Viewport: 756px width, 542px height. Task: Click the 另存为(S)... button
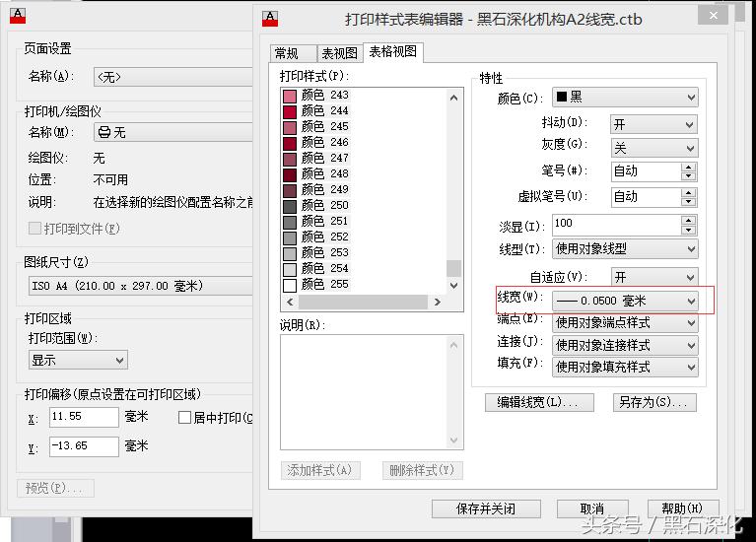pyautogui.click(x=654, y=402)
